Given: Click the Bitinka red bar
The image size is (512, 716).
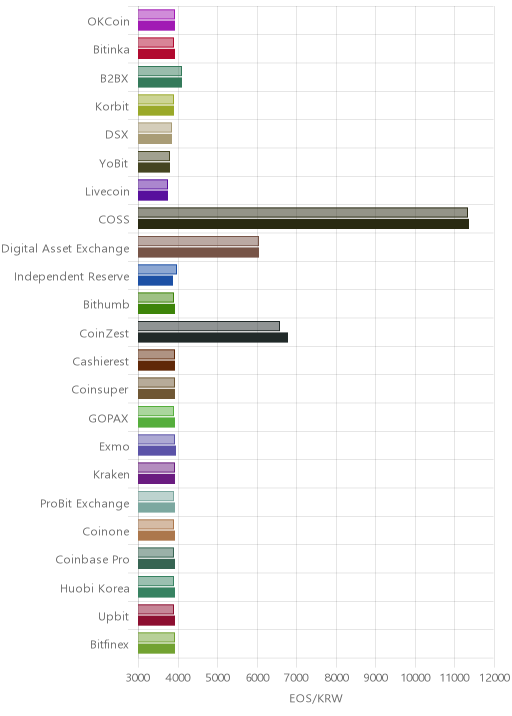Looking at the screenshot, I should 157,54.
